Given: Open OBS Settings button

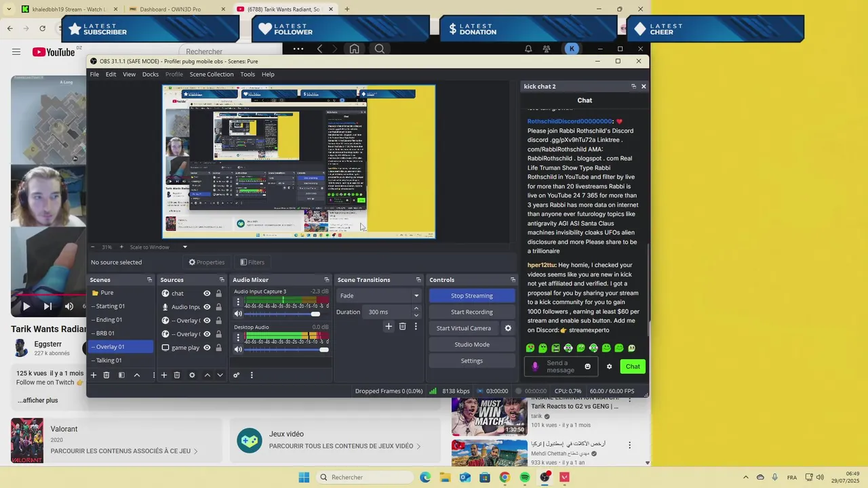Looking at the screenshot, I should point(472,361).
